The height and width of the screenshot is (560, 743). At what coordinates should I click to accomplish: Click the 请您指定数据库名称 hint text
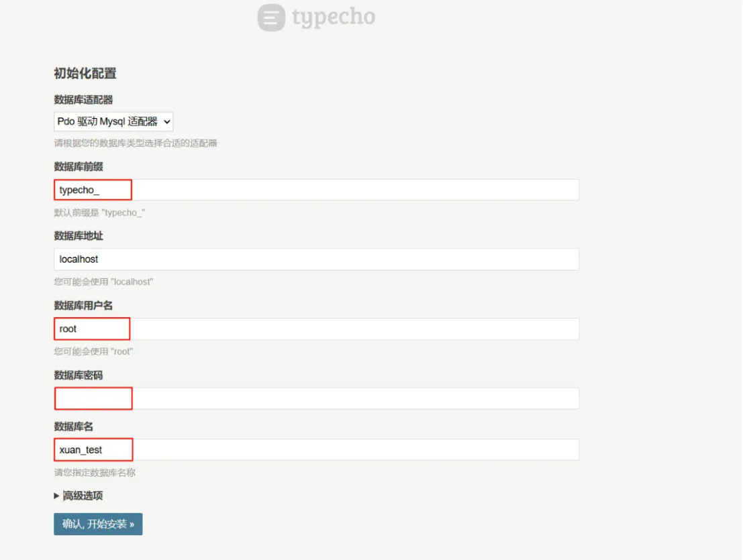tap(95, 472)
